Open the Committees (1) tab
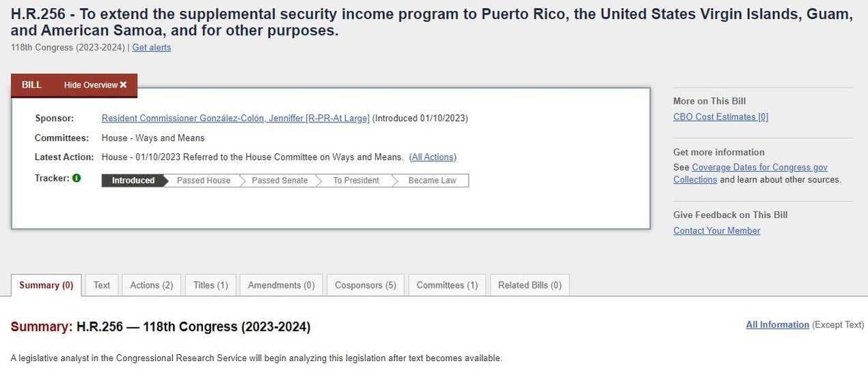Viewport: 868px width, 383px height. (x=447, y=285)
